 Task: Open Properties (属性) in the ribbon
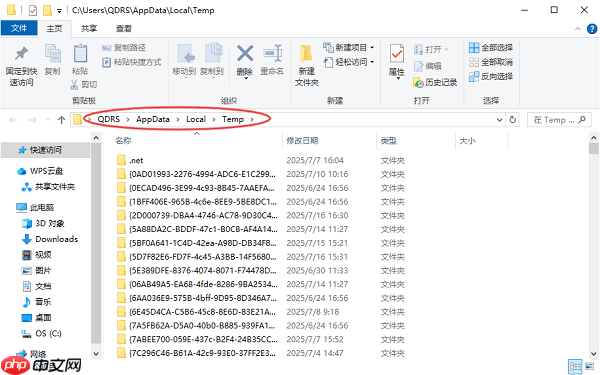pyautogui.click(x=397, y=61)
